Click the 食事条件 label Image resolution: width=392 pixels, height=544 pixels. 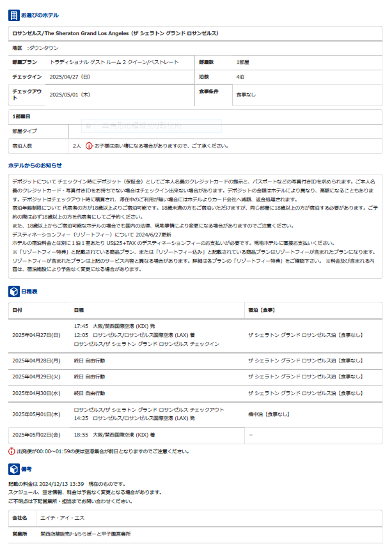(x=208, y=91)
